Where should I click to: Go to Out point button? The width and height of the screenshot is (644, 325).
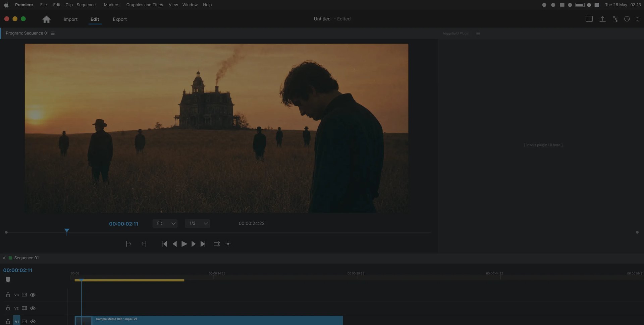point(203,244)
